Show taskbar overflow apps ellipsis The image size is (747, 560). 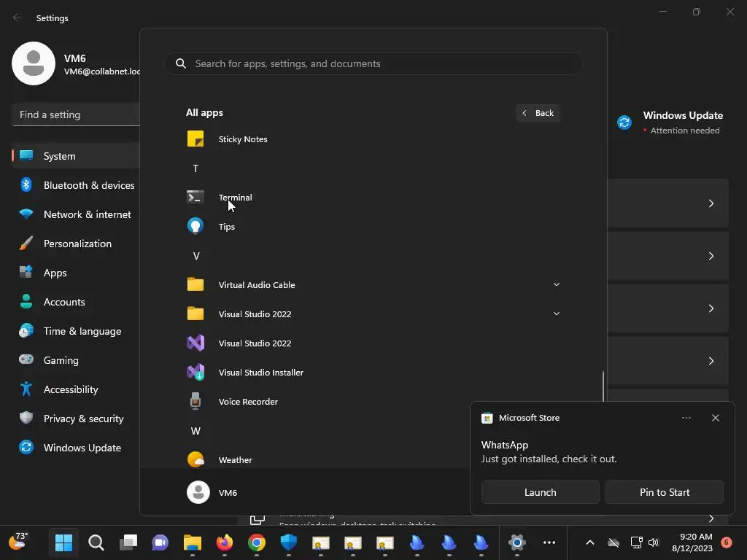[549, 542]
